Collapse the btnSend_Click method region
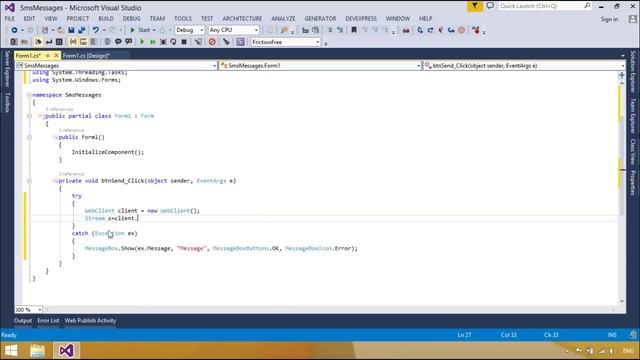Viewport: 640px width, 360px height. coord(29,180)
